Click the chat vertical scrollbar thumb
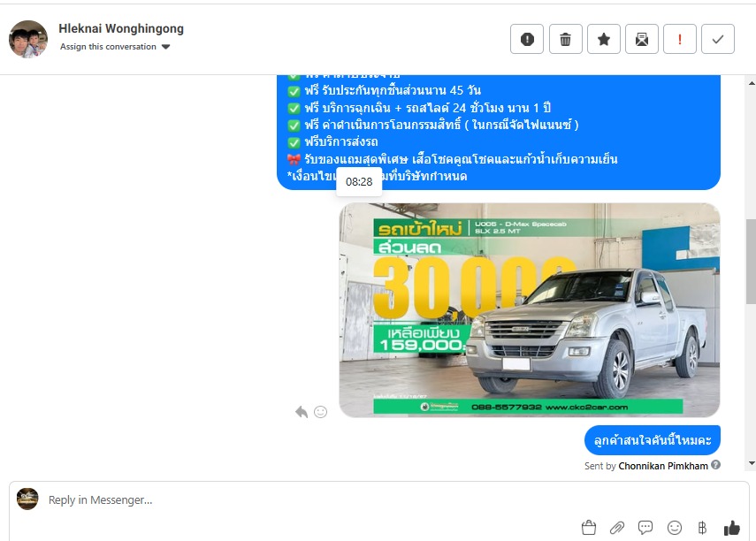This screenshot has width=756, height=541. pyautogui.click(x=752, y=262)
